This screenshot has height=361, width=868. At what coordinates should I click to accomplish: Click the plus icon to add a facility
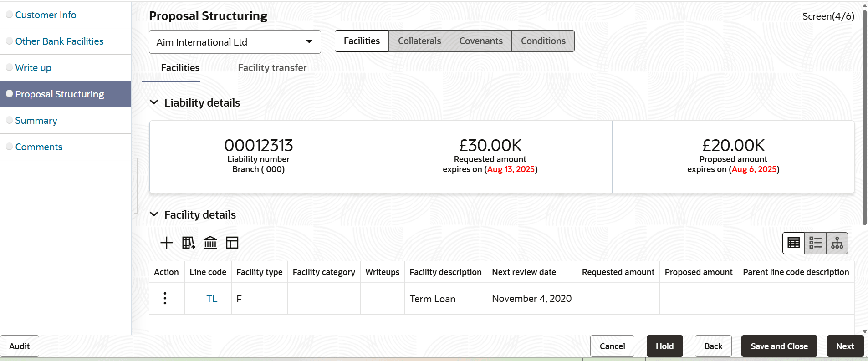(167, 243)
